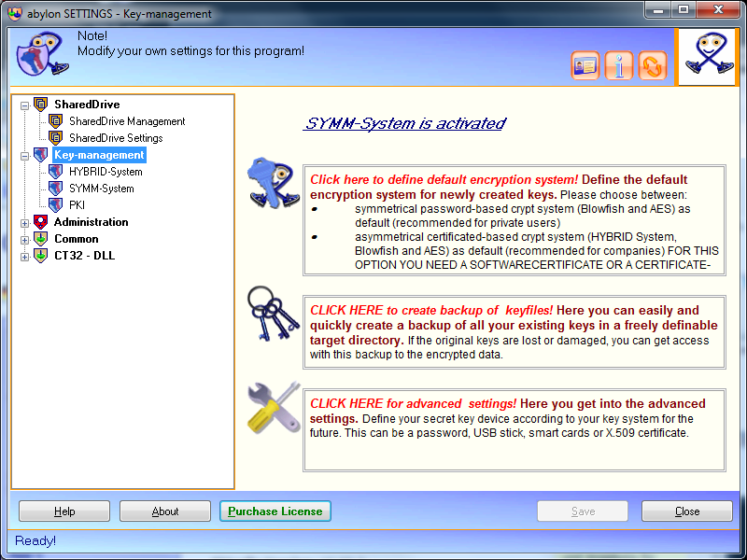
Task: Click 'Modify your own settings' note text
Action: tap(190, 51)
